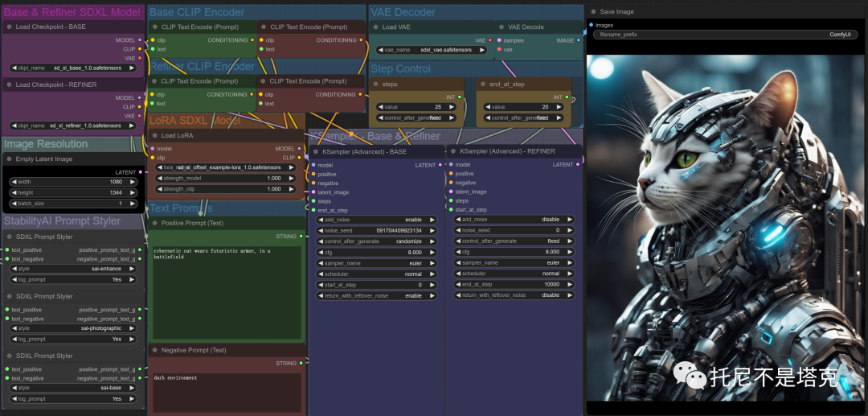Collapse the KSampler (Advanced) - REFINER node dot
868x416 pixels.
[452, 151]
